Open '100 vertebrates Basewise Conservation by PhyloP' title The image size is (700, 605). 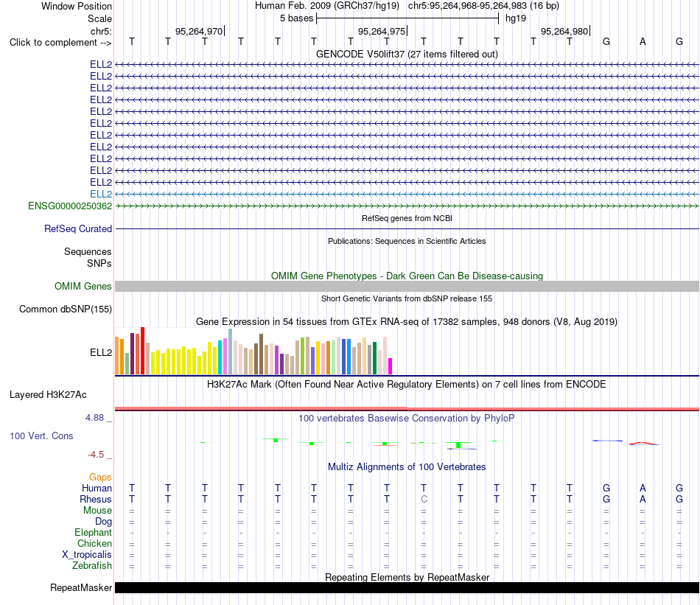[x=407, y=419]
